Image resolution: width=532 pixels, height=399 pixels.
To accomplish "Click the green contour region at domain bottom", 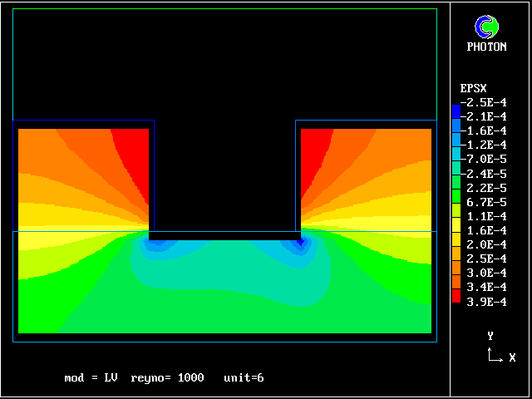I will point(224,320).
